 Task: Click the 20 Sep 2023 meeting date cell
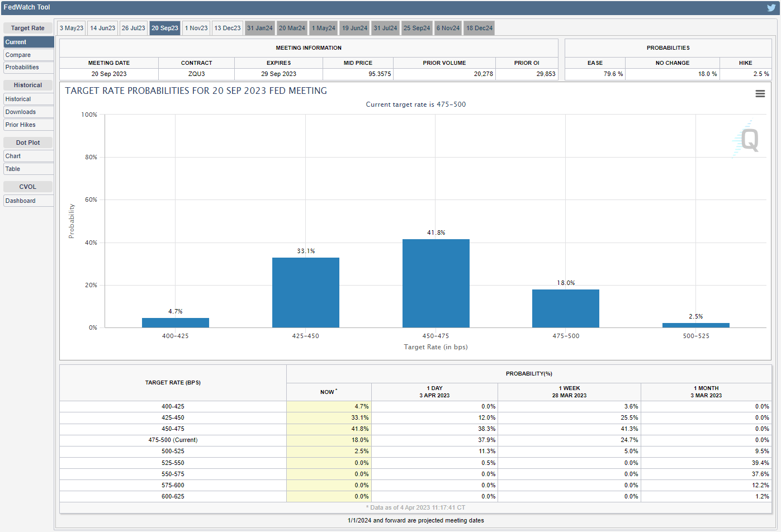(x=109, y=74)
